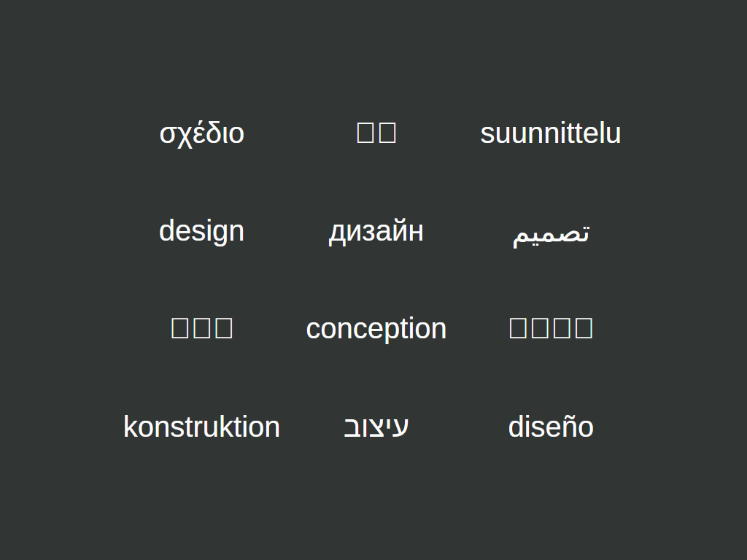
Task: Select the word تصميم
Action: [x=551, y=233]
